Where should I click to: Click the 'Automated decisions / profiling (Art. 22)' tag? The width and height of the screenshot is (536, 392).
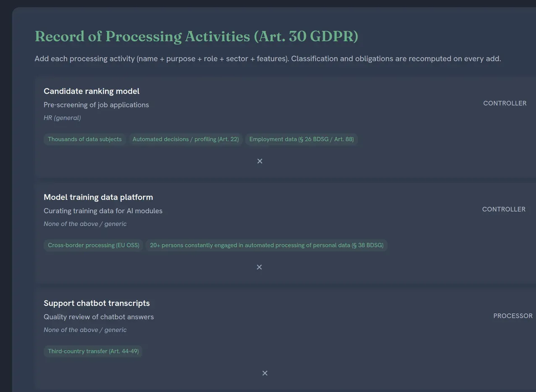(186, 139)
